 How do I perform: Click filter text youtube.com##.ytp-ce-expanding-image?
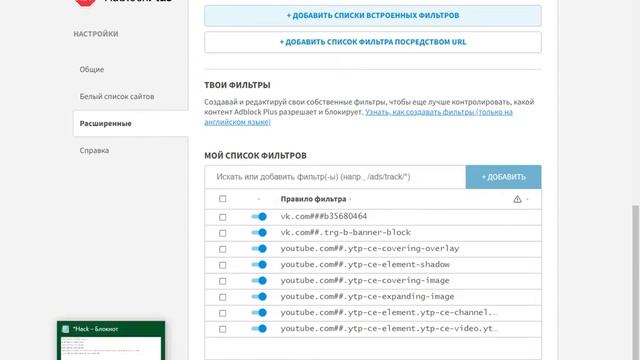coord(367,296)
